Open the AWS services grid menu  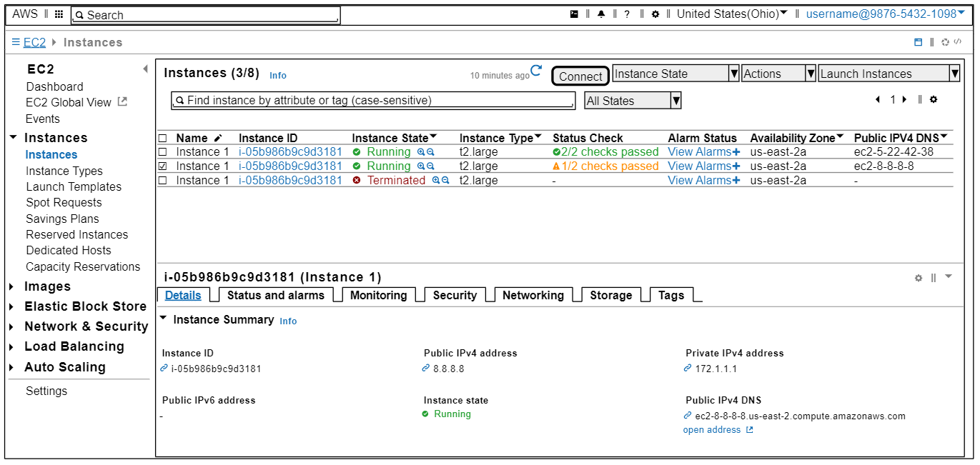(x=59, y=14)
